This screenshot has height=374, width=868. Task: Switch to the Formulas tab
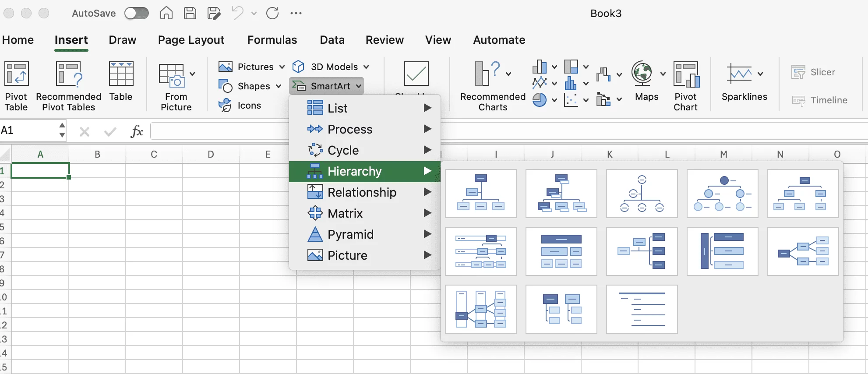tap(272, 40)
